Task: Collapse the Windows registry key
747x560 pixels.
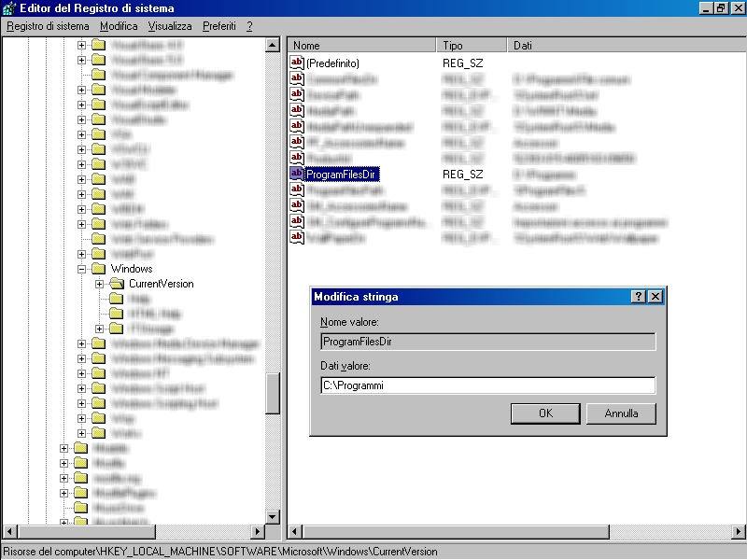Action: point(82,269)
